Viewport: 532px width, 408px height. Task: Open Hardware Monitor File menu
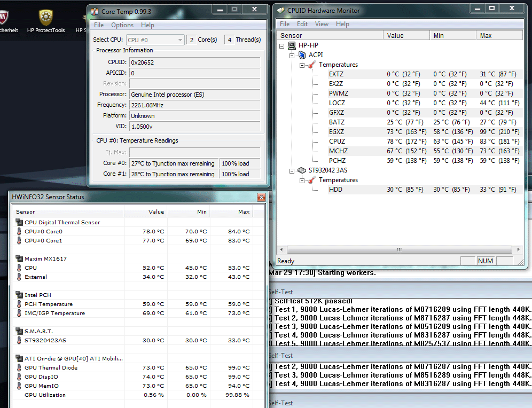(285, 24)
